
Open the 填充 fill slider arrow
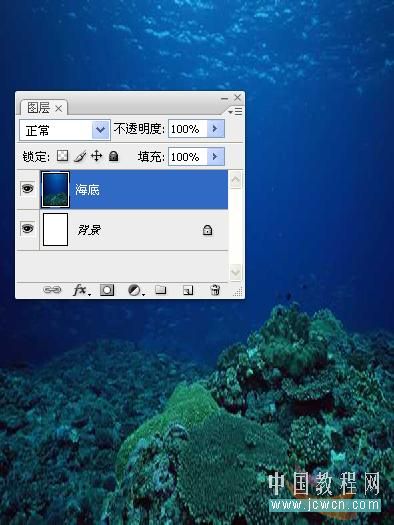[216, 156]
